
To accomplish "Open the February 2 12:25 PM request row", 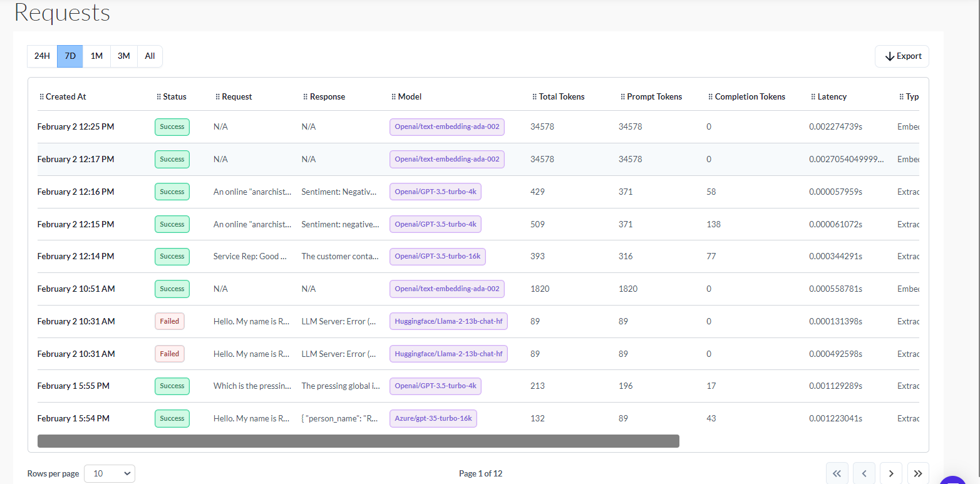I will coord(478,126).
